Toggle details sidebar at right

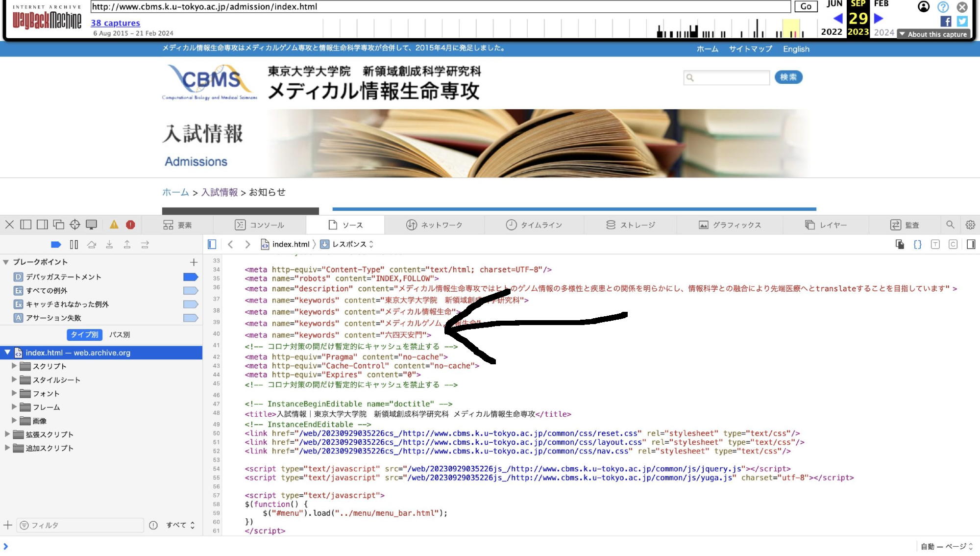click(x=971, y=244)
